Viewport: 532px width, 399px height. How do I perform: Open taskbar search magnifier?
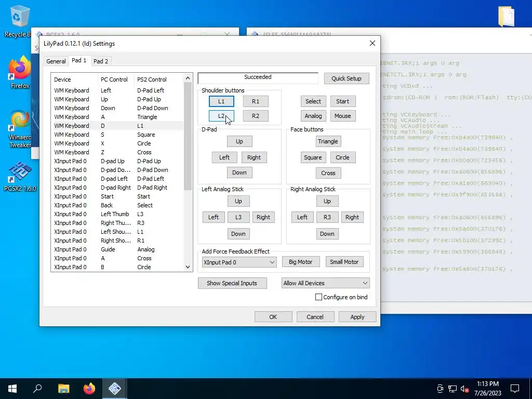click(37, 389)
